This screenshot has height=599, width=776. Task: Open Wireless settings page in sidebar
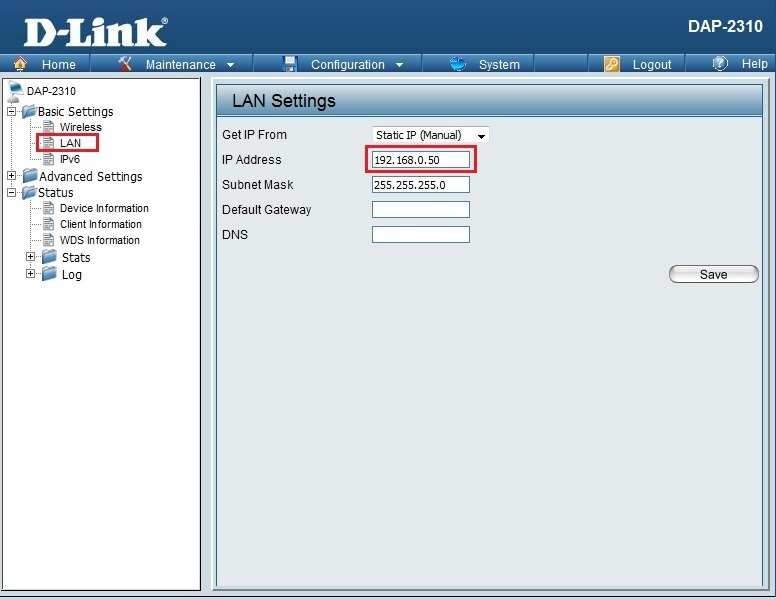(80, 127)
